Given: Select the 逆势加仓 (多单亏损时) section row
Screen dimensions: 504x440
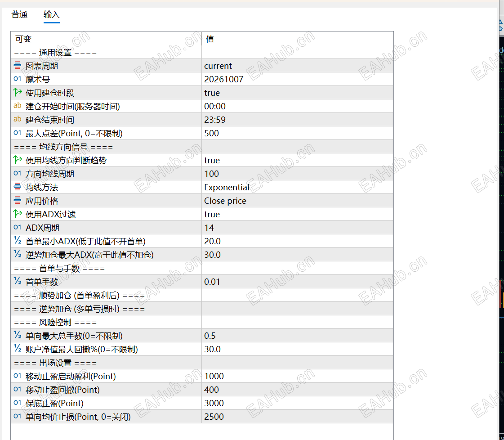Looking at the screenshot, I should point(202,309).
